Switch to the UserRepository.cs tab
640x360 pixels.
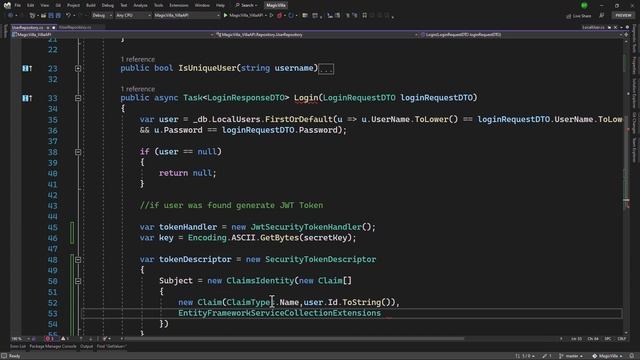point(28,27)
